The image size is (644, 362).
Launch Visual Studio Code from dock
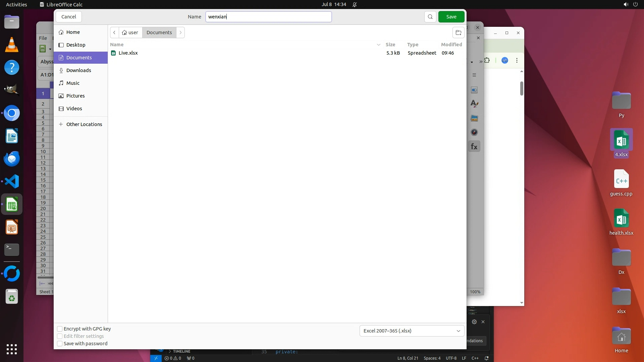pyautogui.click(x=12, y=182)
